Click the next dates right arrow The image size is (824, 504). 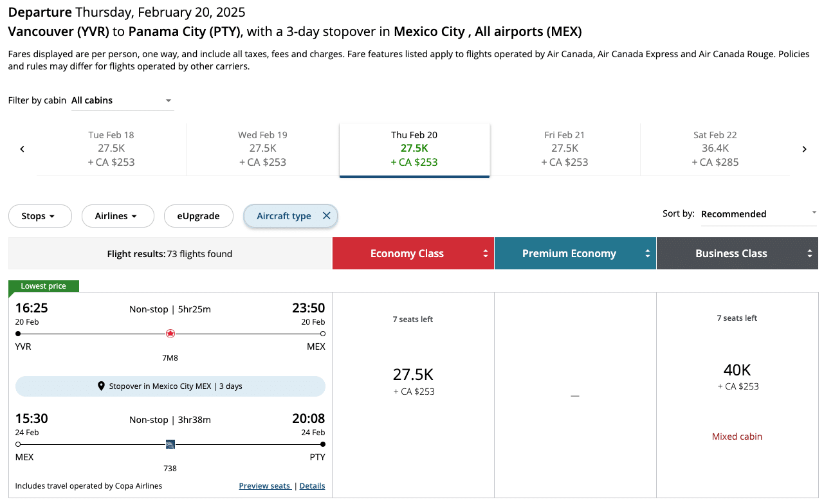point(804,149)
